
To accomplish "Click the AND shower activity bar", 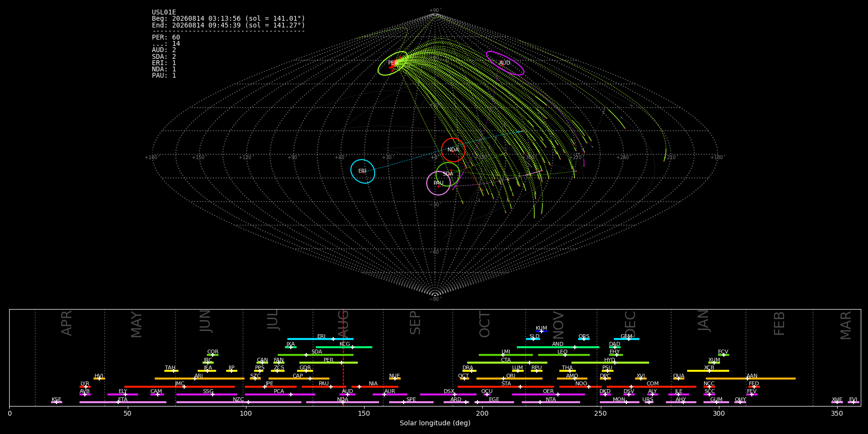I will 558,347.
